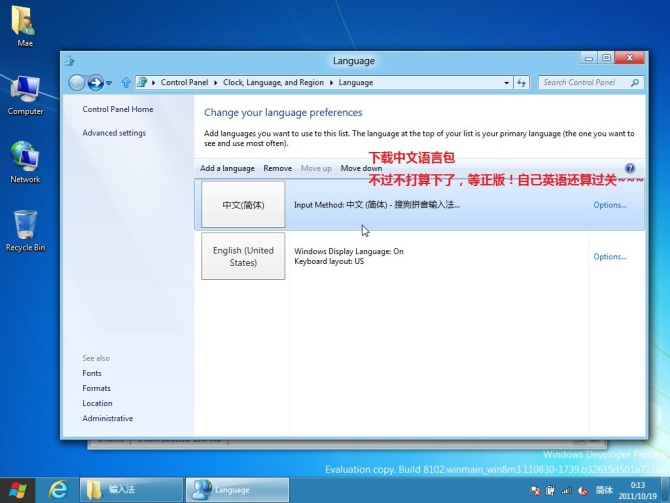
Task: Click the Back navigation button
Action: tap(76, 82)
